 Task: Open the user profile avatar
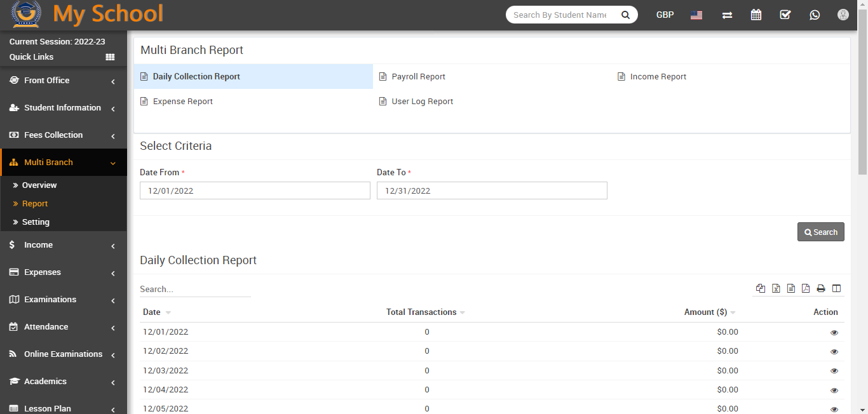pos(843,15)
